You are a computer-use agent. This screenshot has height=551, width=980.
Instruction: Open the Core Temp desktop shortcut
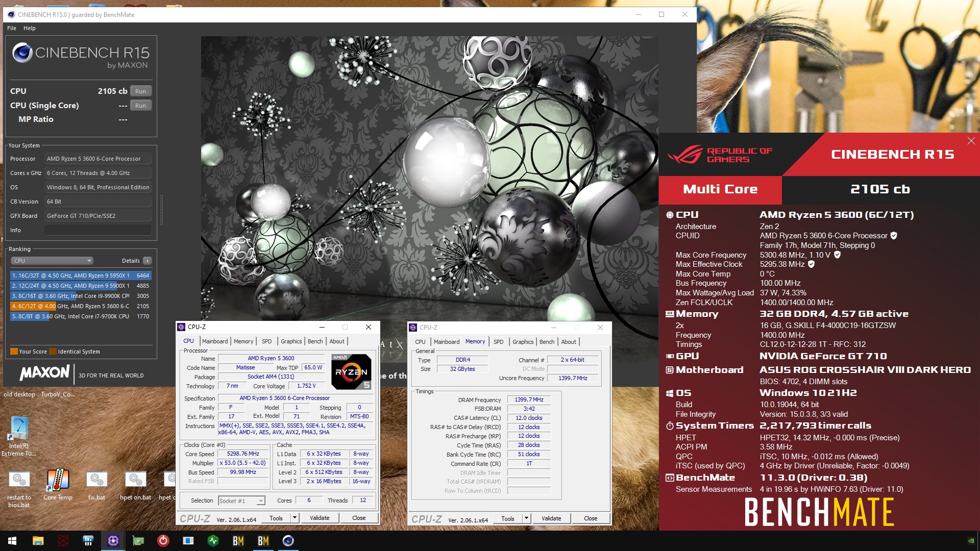58,485
